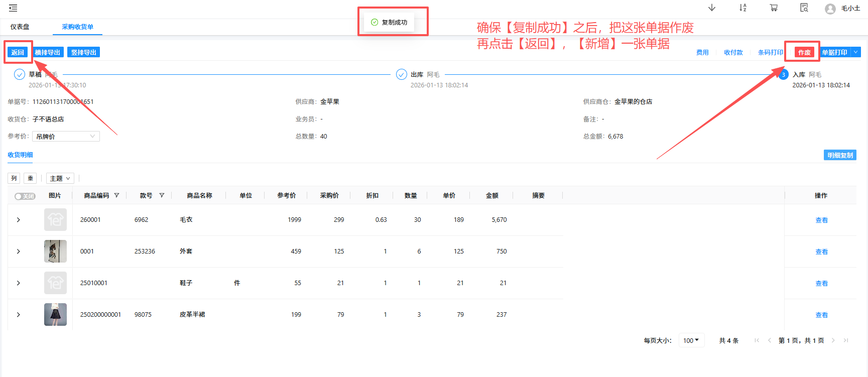Viewport: 868px width, 377px height.
Task: Click the red 作废 button
Action: pyautogui.click(x=804, y=52)
